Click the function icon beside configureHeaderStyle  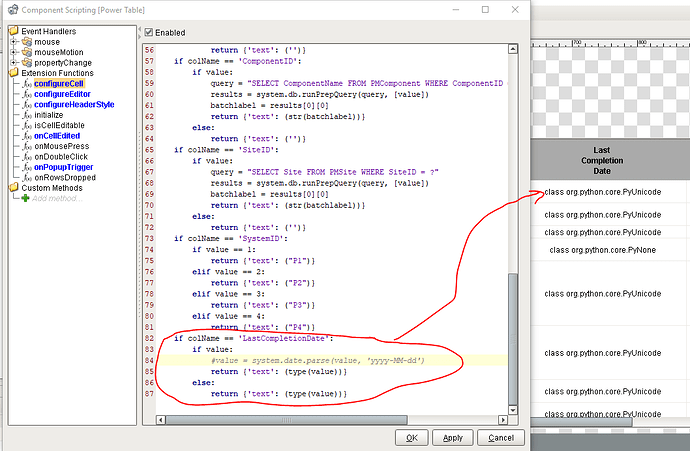pyautogui.click(x=27, y=104)
